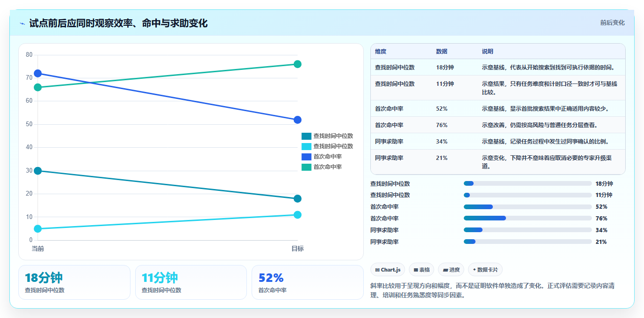The height and width of the screenshot is (318, 644).
Task: Open the 18分钟 summary card
Action: tap(74, 282)
